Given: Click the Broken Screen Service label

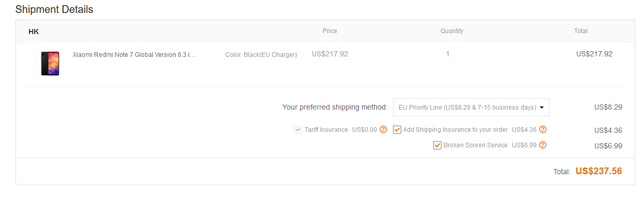Looking at the screenshot, I should tap(476, 145).
